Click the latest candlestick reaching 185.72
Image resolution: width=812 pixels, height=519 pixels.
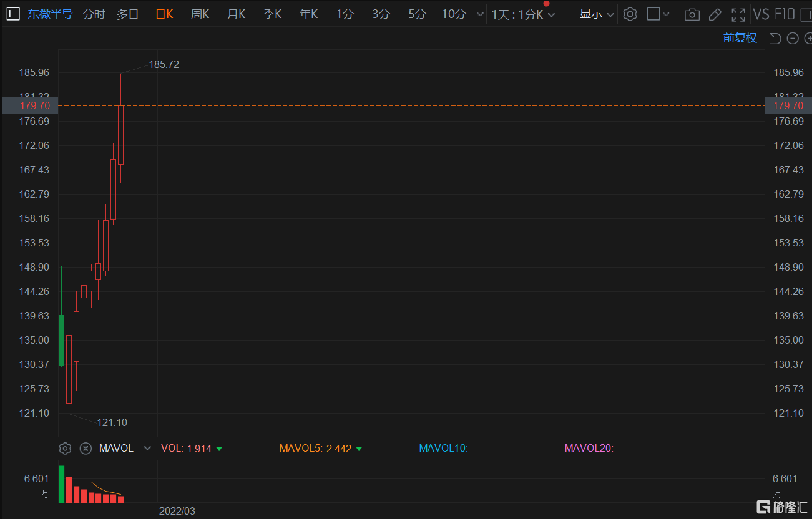click(x=120, y=135)
